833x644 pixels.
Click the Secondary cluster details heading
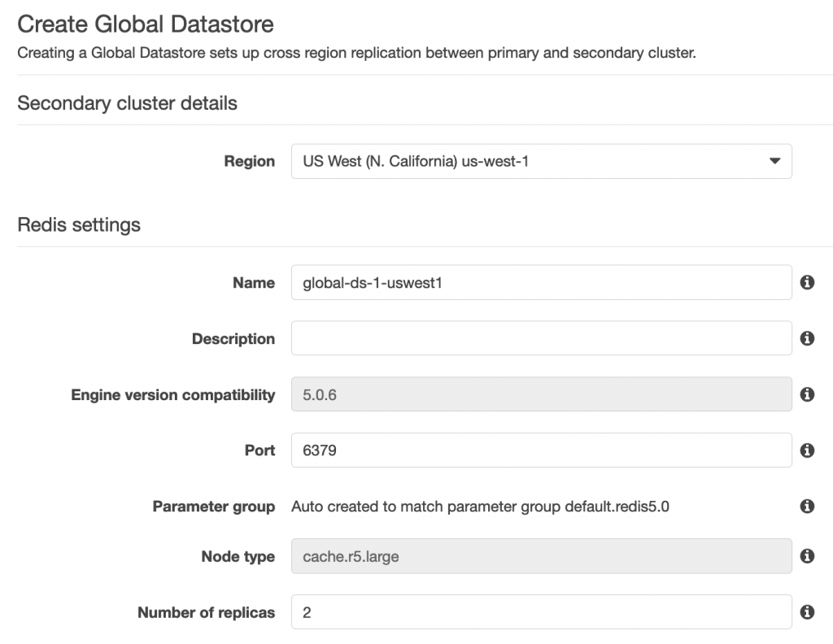(x=127, y=103)
